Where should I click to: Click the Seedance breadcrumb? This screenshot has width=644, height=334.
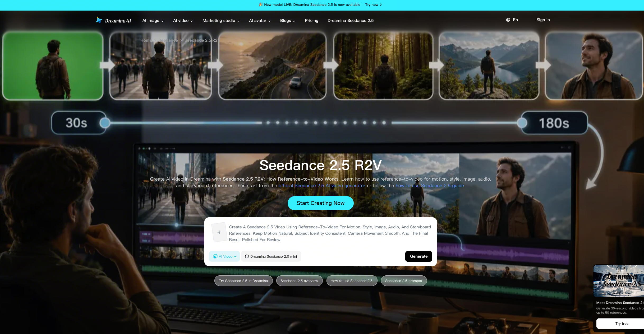(168, 40)
